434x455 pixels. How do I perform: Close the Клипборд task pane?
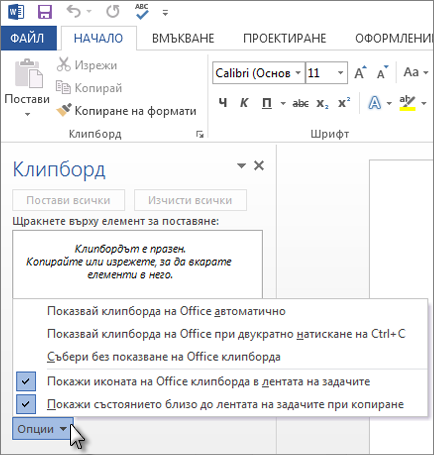pos(259,165)
